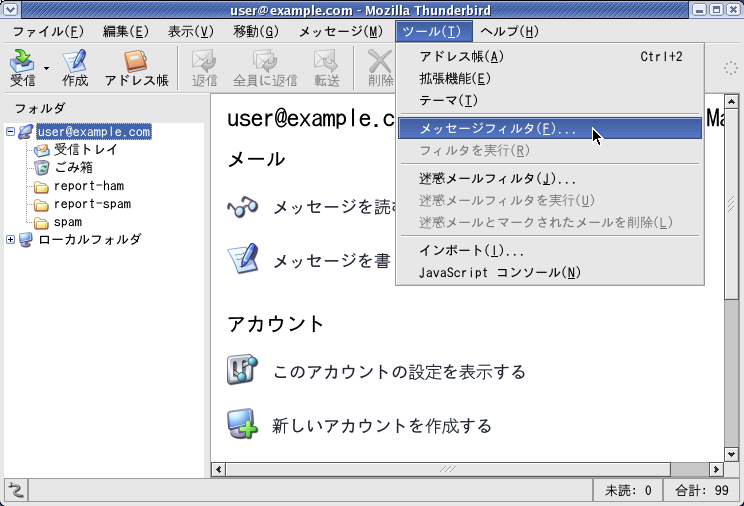Click the 転送 (Forward) toolbar icon
This screenshot has width=744, height=506.
pyautogui.click(x=326, y=68)
